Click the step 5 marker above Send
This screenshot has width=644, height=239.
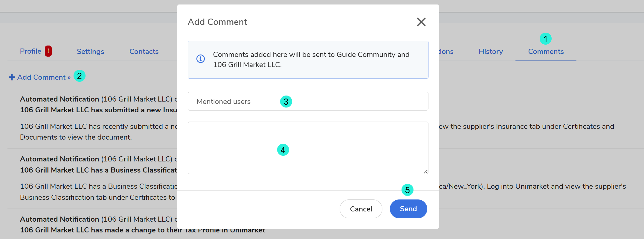[x=407, y=190]
